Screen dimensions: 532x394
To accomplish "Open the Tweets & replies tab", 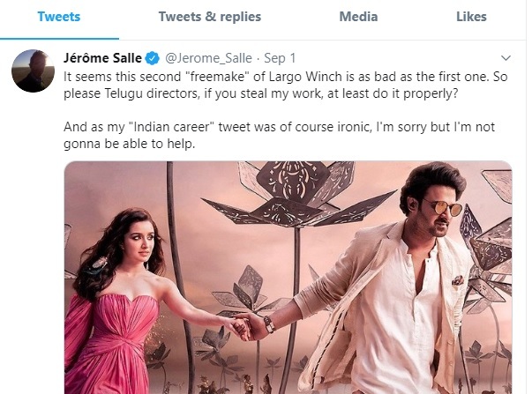I will (x=210, y=17).
